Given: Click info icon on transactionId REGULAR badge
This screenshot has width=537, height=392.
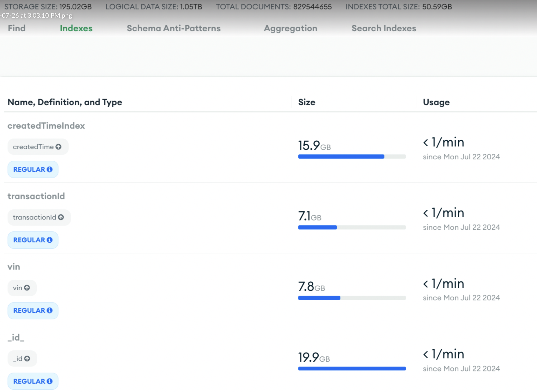Looking at the screenshot, I should pos(50,240).
